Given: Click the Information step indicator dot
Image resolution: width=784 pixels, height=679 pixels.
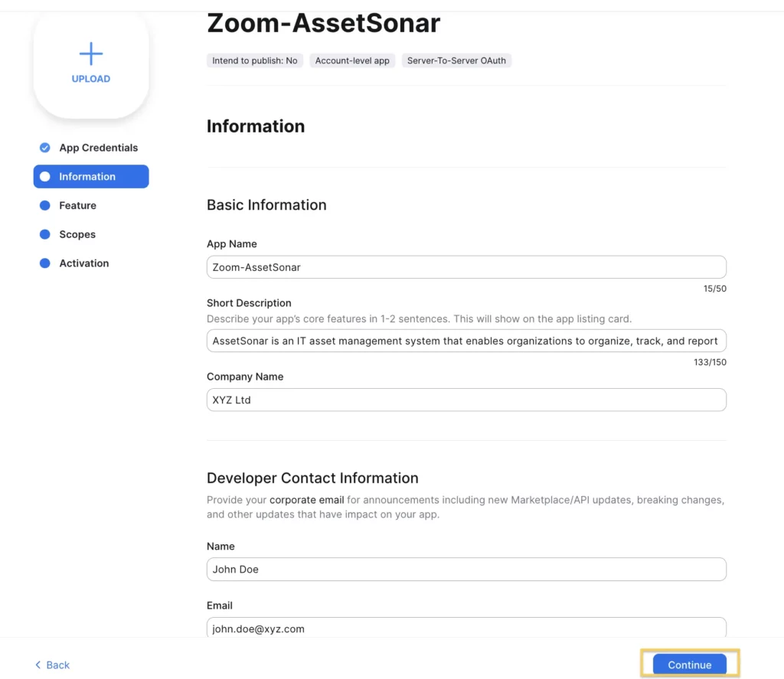Looking at the screenshot, I should [x=44, y=176].
